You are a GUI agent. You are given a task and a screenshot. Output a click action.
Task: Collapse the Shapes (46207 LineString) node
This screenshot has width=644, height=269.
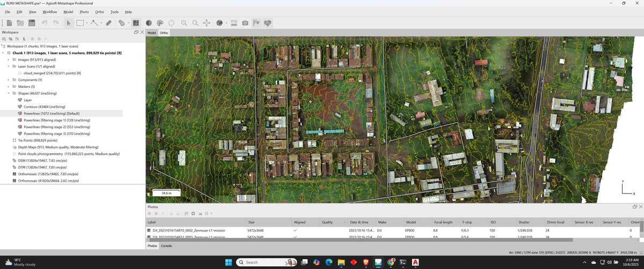pyautogui.click(x=8, y=93)
